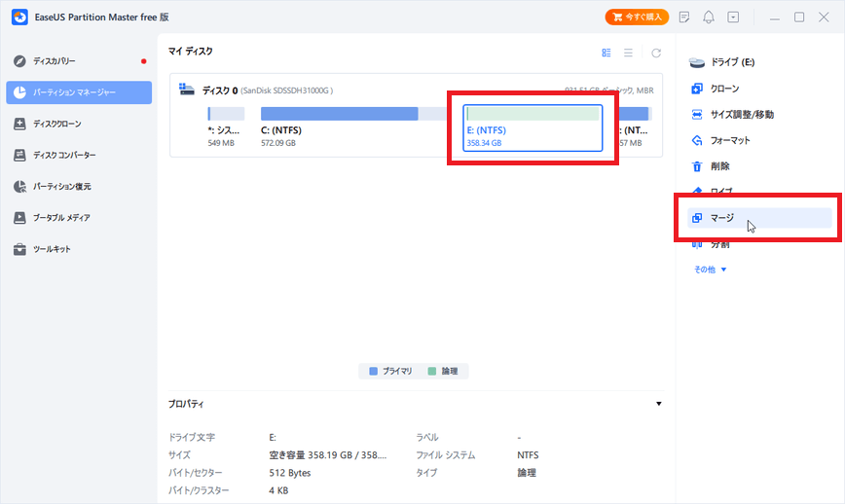Click the ツールキット toolbox icon in the sidebar
The height and width of the screenshot is (504, 845).
coord(20,249)
